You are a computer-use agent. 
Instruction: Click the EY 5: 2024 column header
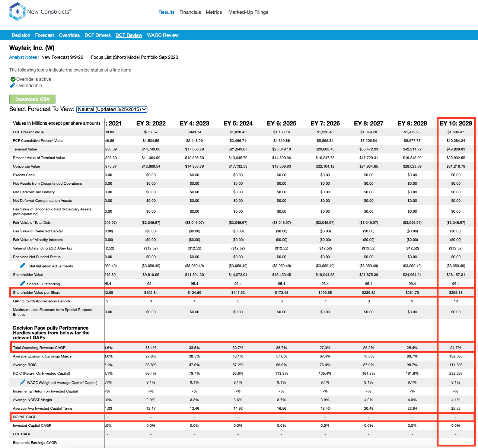coord(238,123)
